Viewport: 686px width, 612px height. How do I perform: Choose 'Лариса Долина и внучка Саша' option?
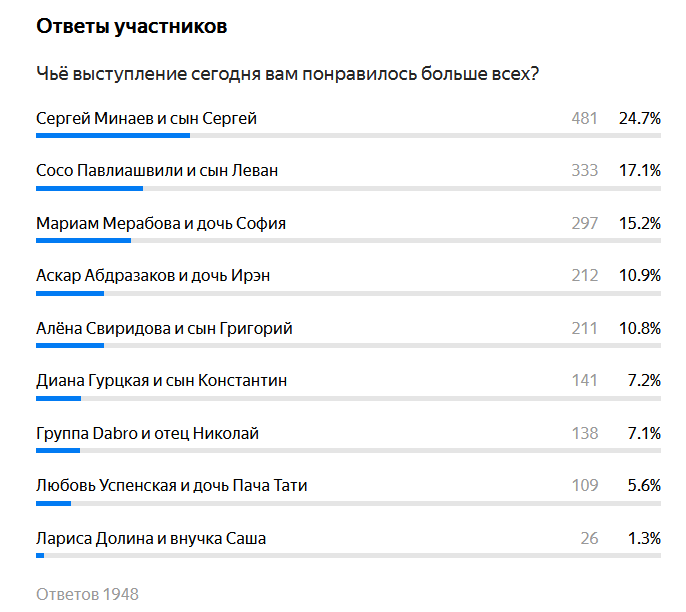pos(151,538)
